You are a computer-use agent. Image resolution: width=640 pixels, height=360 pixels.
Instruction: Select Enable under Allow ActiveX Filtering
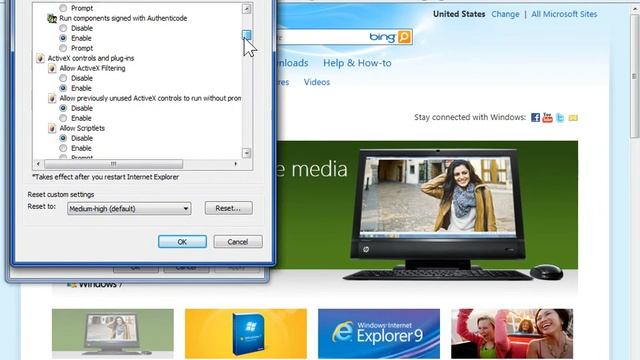(63, 88)
